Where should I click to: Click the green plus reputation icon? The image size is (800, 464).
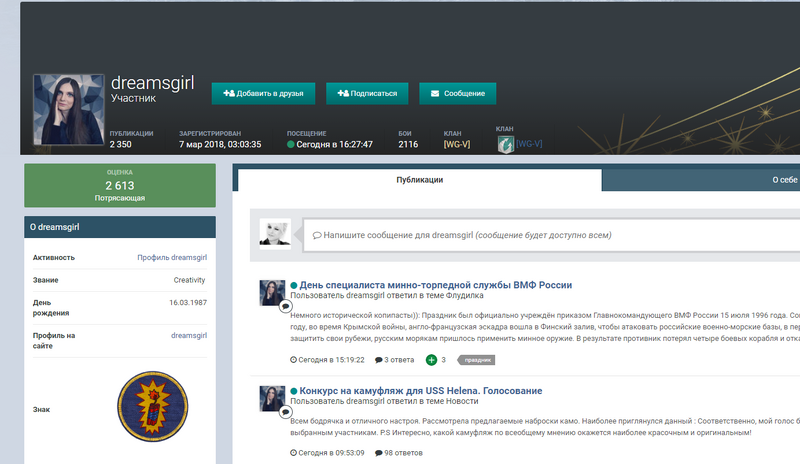click(431, 359)
